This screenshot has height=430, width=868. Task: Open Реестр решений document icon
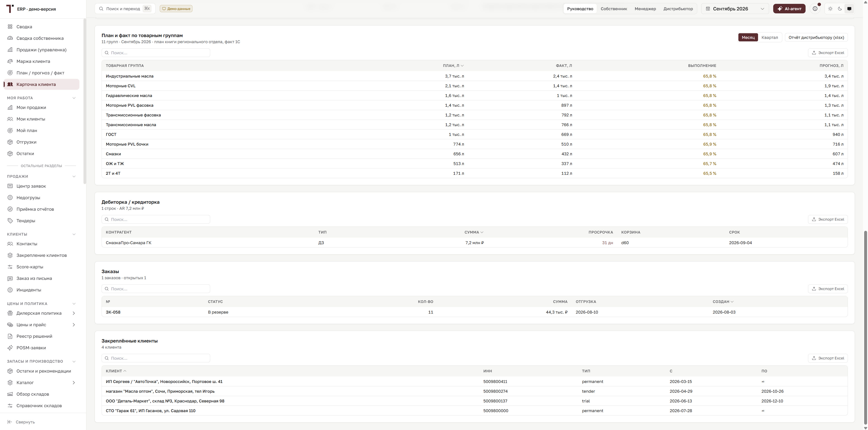coord(10,336)
